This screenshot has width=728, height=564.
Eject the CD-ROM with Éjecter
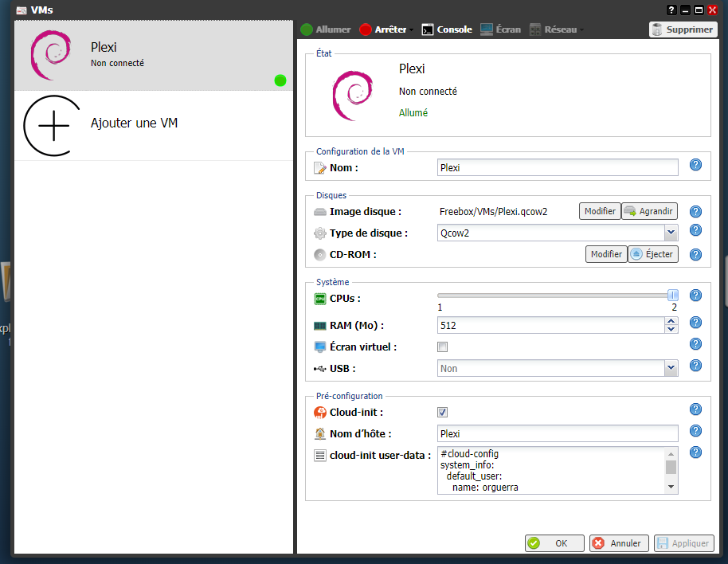click(x=653, y=254)
